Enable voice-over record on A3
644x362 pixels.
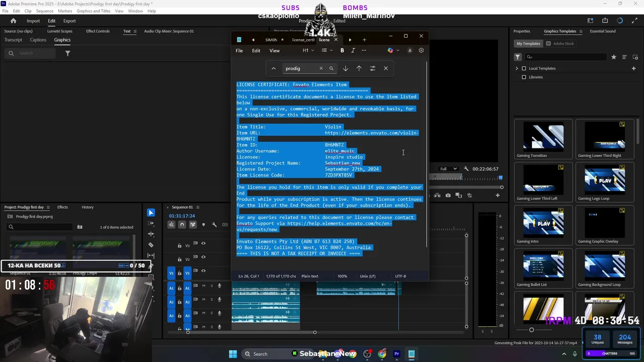tap(219, 314)
